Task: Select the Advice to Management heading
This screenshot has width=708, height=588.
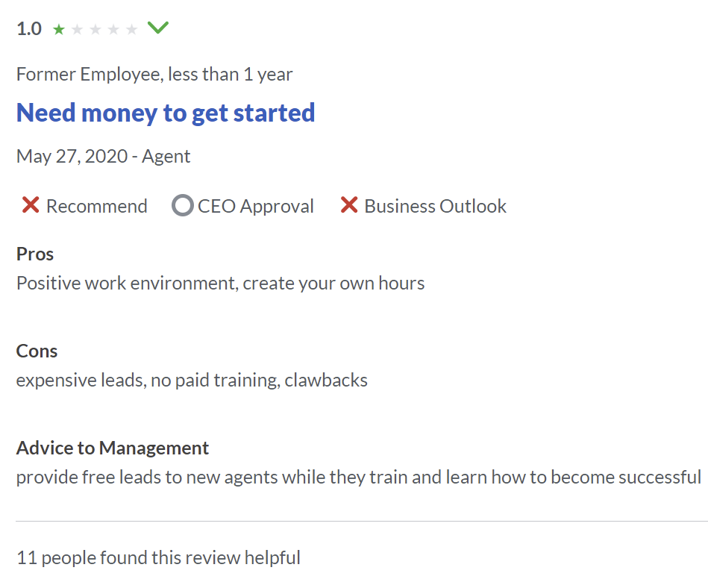Action: 113,448
